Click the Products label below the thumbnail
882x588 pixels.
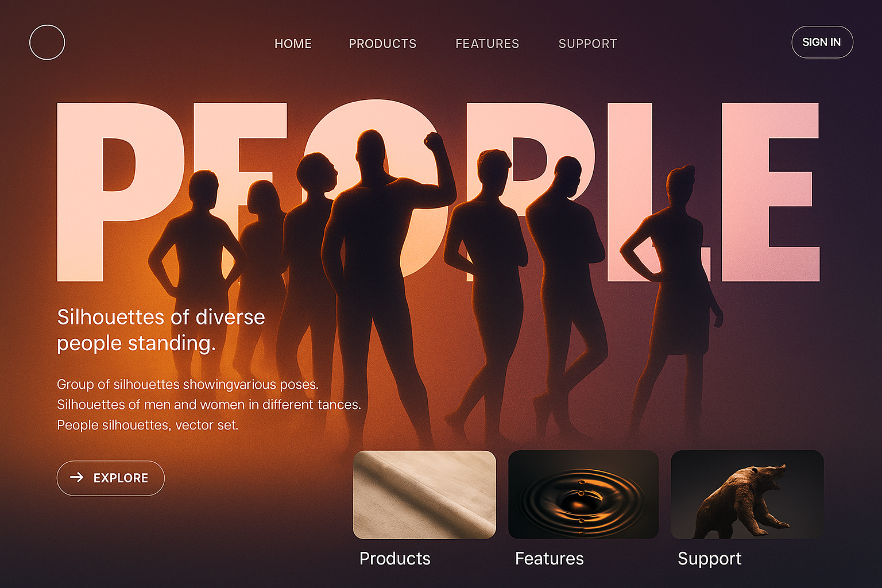(x=394, y=559)
